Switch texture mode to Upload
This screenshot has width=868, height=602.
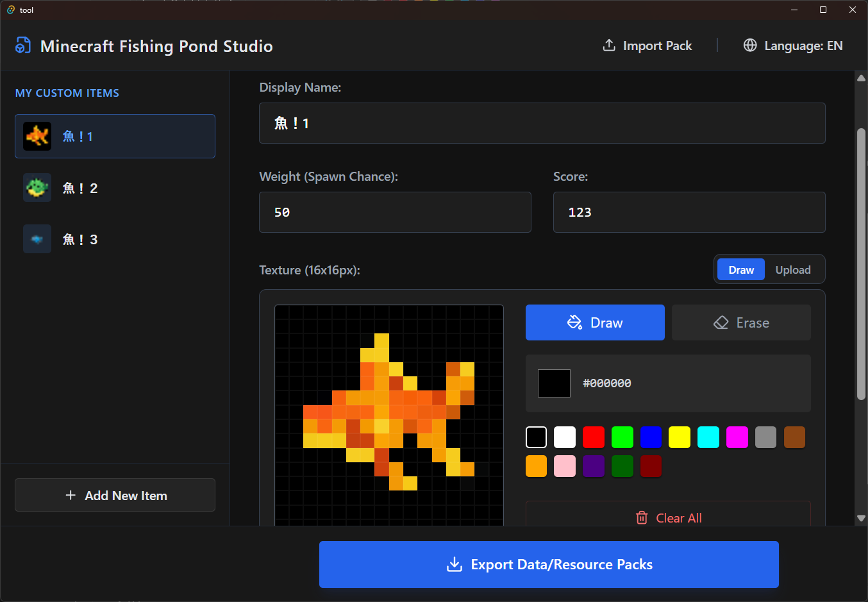pyautogui.click(x=793, y=270)
